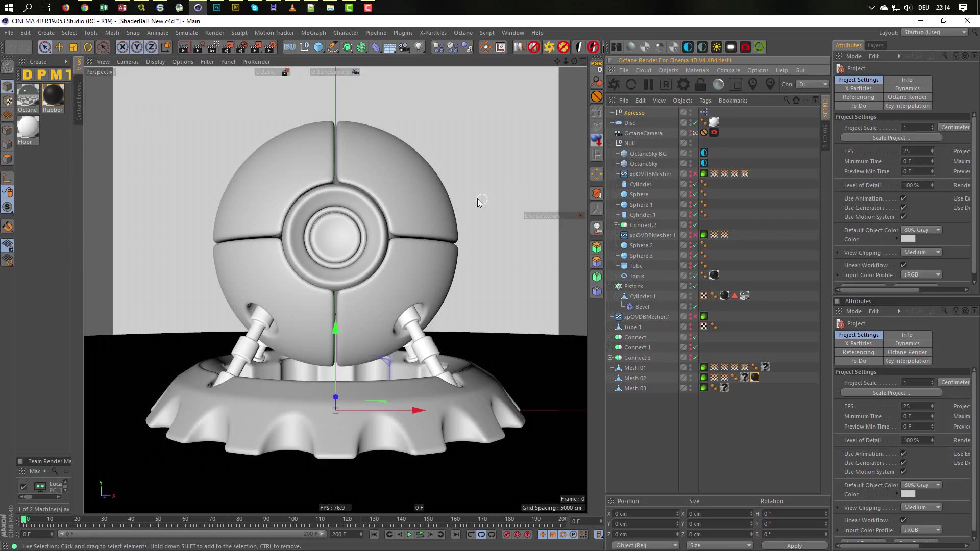Click the Light object icon
980x551 pixels.
point(419,47)
